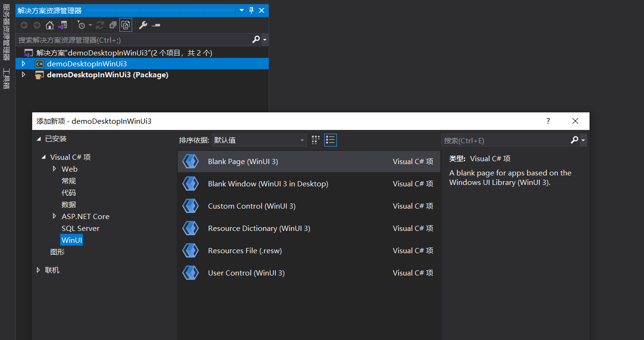The height and width of the screenshot is (340, 644).
Task: Go to Home view in Solution Explorer
Action: click(x=50, y=25)
